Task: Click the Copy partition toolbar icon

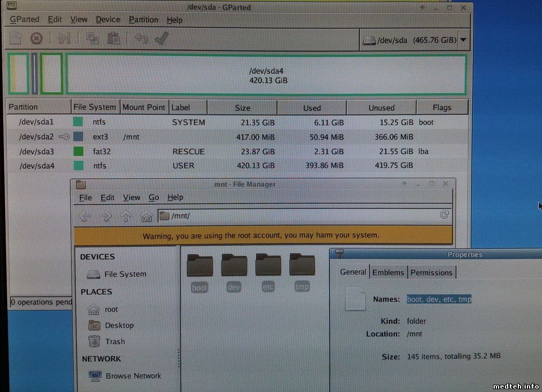Action: [92, 38]
